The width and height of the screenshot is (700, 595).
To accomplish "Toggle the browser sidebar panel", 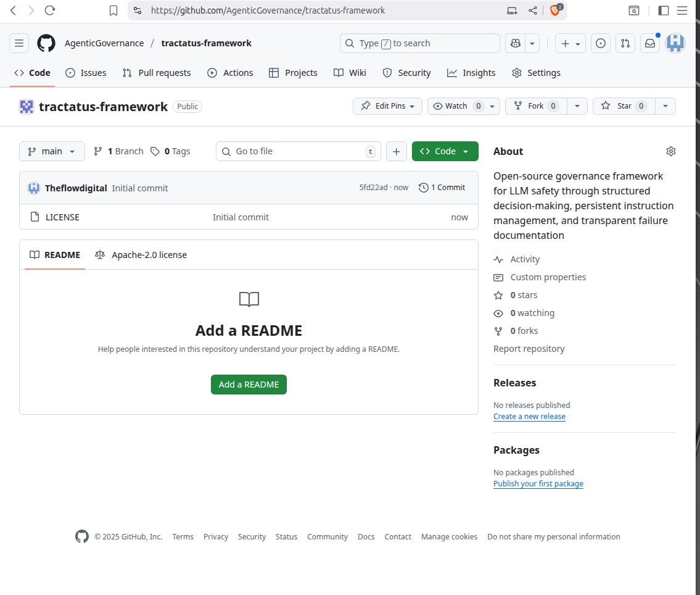I will click(664, 10).
